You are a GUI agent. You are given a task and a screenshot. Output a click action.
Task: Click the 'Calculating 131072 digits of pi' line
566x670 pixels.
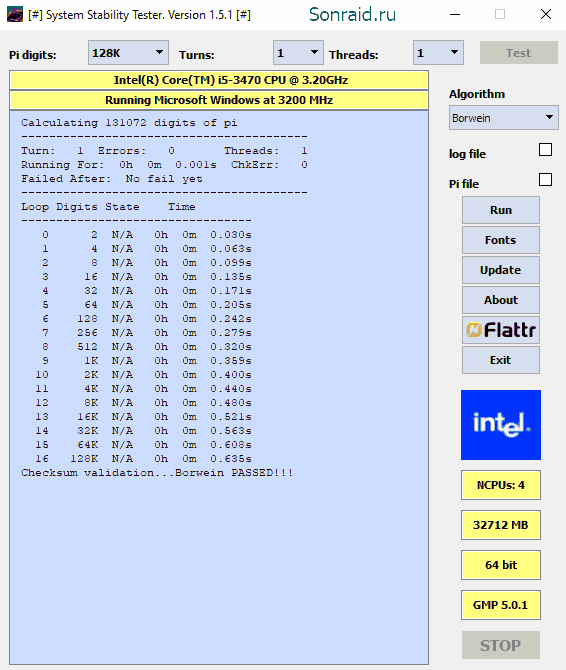point(129,123)
